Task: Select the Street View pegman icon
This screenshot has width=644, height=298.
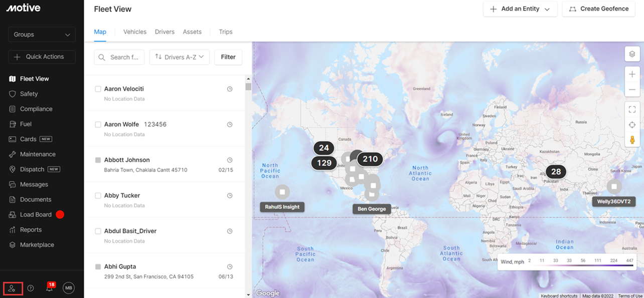Action: pos(632,140)
